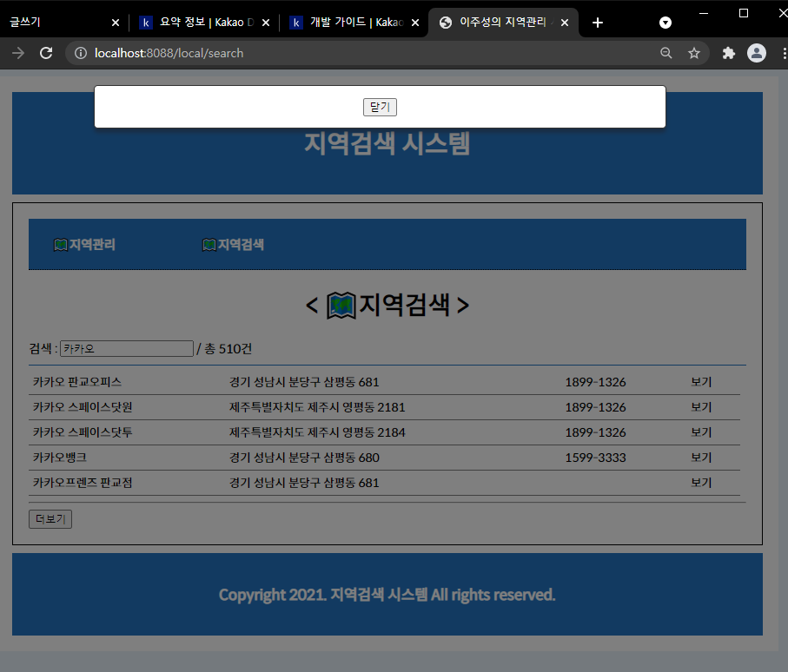View site information icon
The height and width of the screenshot is (672, 788).
81,53
